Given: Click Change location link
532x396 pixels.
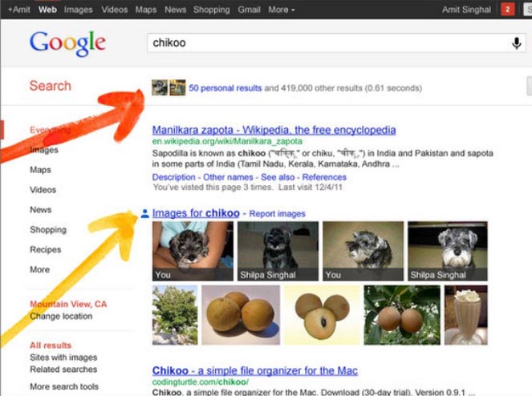Looking at the screenshot, I should point(61,316).
